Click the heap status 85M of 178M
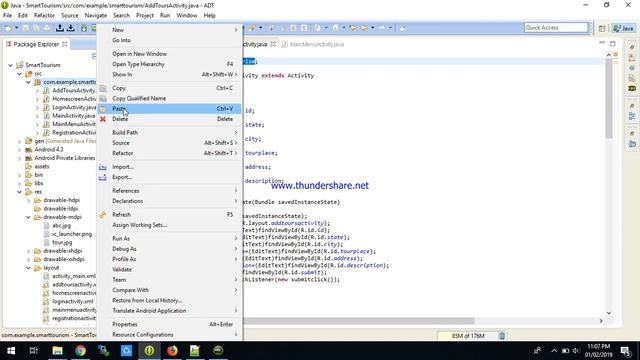This screenshot has width=640, height=360. pyautogui.click(x=468, y=336)
